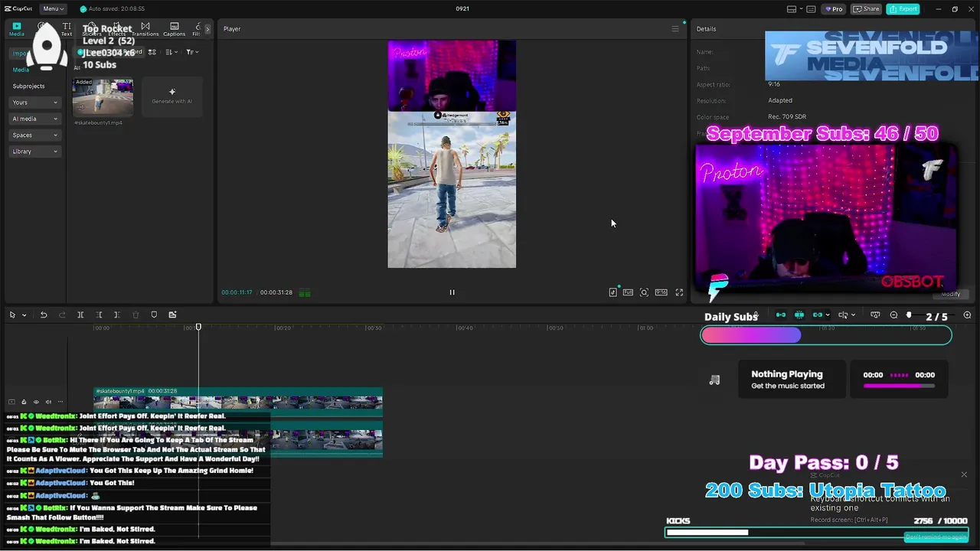Redo the last edit
This screenshot has width=980, height=551.
[62, 315]
